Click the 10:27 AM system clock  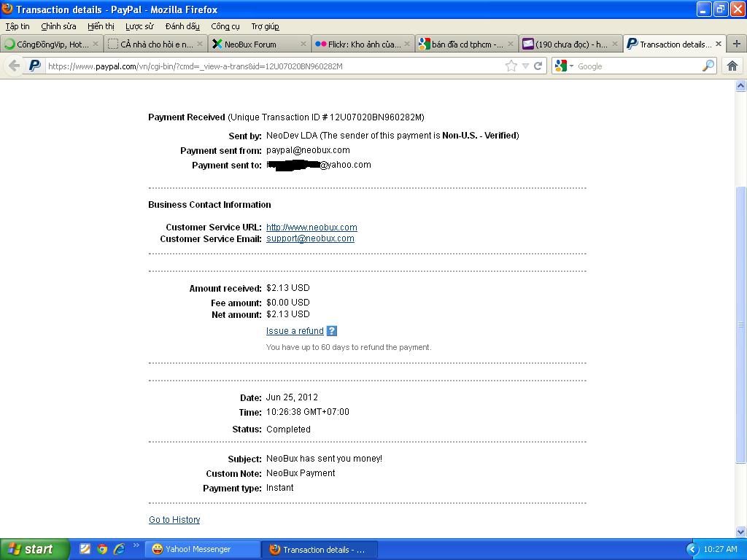(x=720, y=549)
